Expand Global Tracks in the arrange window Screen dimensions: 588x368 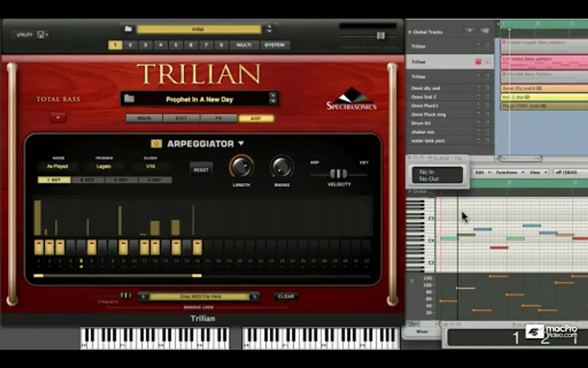(410, 32)
